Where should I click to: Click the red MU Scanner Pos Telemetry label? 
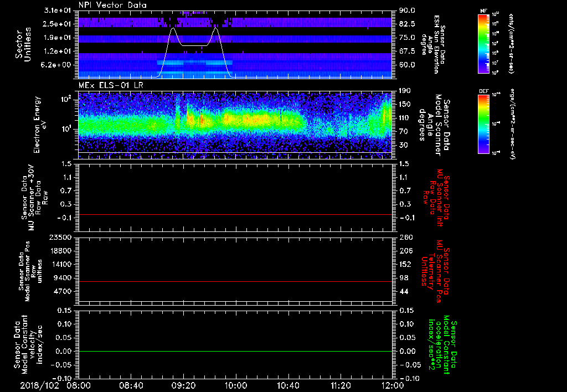tap(436, 271)
